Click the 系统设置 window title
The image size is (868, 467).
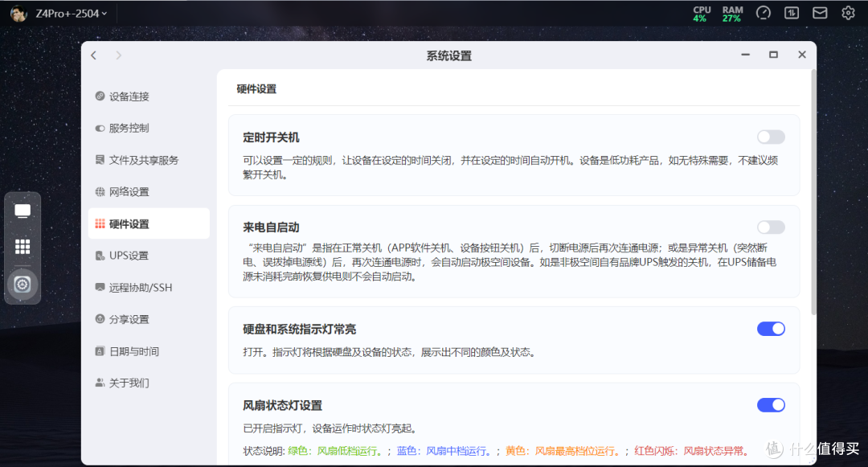click(x=449, y=56)
